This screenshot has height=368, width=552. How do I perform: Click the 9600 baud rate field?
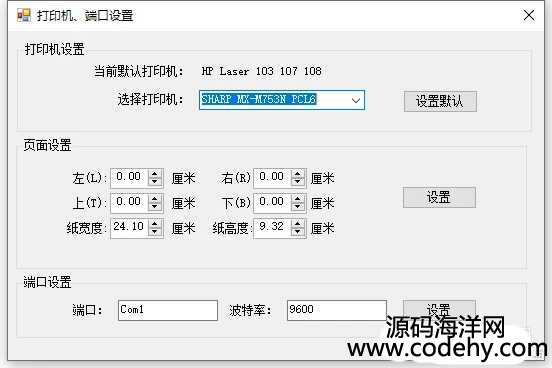tap(337, 310)
